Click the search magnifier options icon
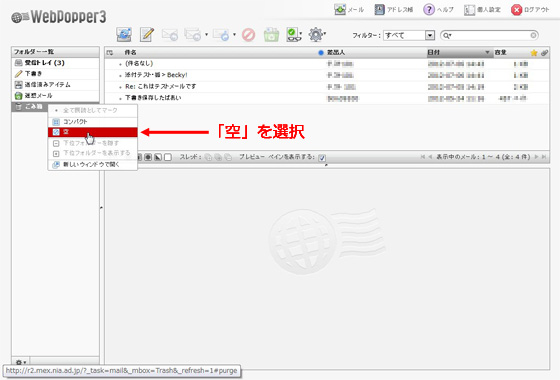This screenshot has height=380, width=560. [447, 35]
